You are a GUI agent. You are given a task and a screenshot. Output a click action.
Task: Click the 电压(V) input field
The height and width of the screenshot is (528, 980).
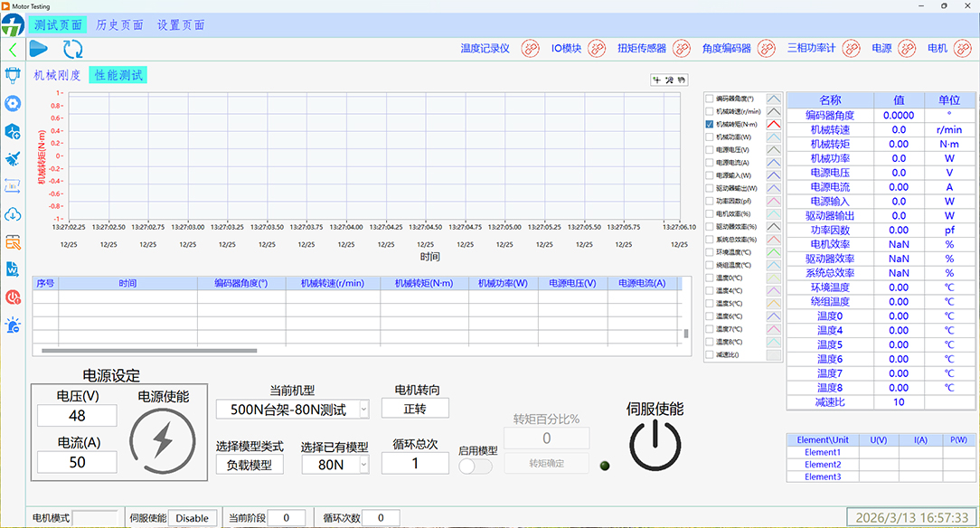tap(77, 416)
